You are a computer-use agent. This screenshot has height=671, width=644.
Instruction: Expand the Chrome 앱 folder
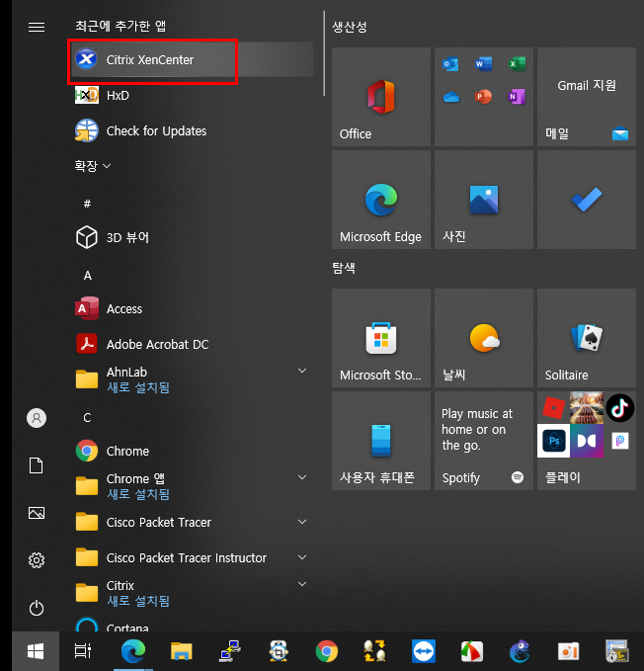coord(193,486)
